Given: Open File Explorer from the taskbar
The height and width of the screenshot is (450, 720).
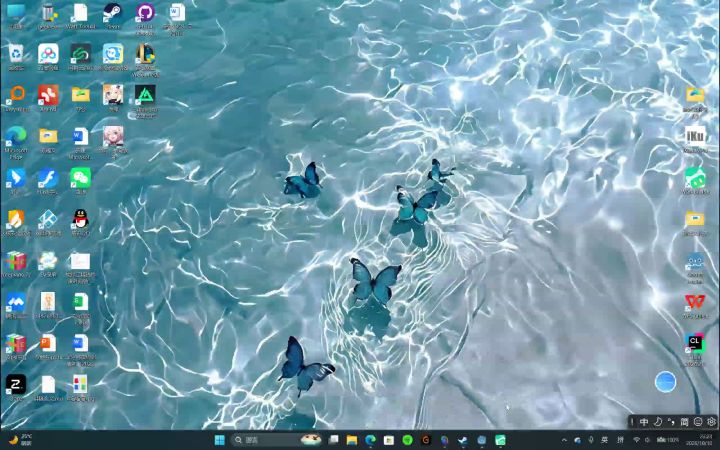Looking at the screenshot, I should (352, 440).
